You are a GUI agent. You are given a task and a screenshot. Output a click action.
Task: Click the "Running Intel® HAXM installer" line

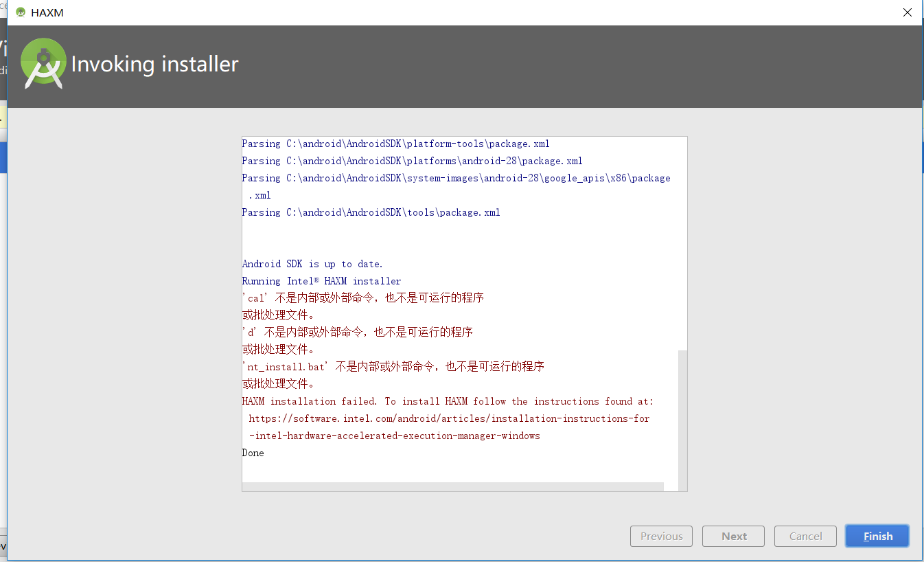point(322,281)
